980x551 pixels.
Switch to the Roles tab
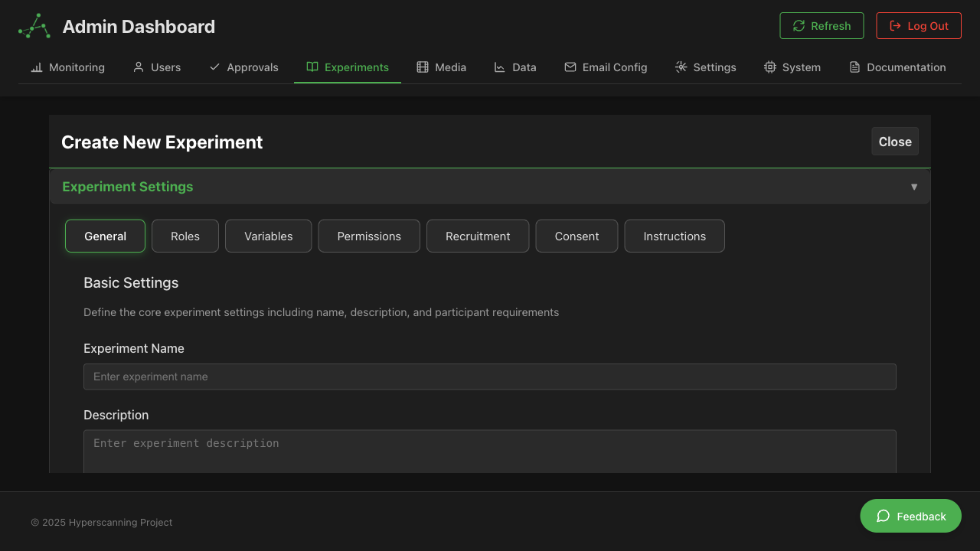(185, 236)
